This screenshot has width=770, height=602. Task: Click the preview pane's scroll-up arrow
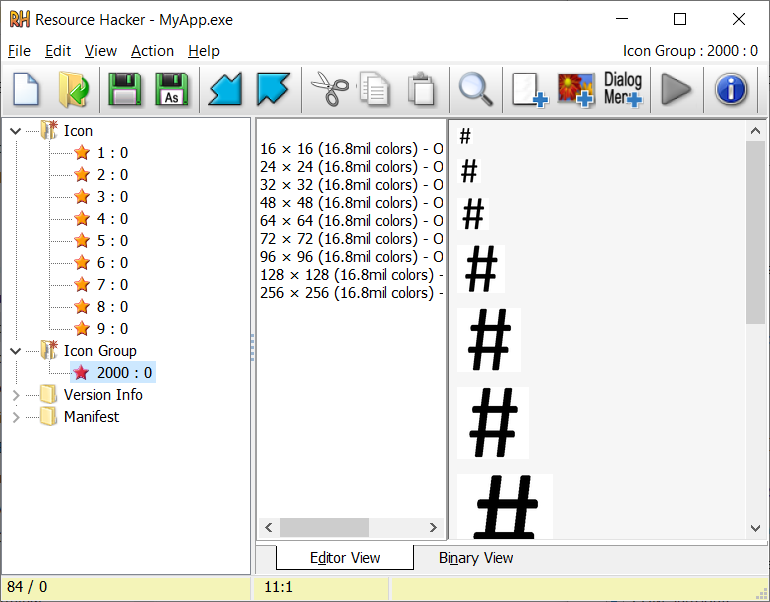tap(755, 131)
